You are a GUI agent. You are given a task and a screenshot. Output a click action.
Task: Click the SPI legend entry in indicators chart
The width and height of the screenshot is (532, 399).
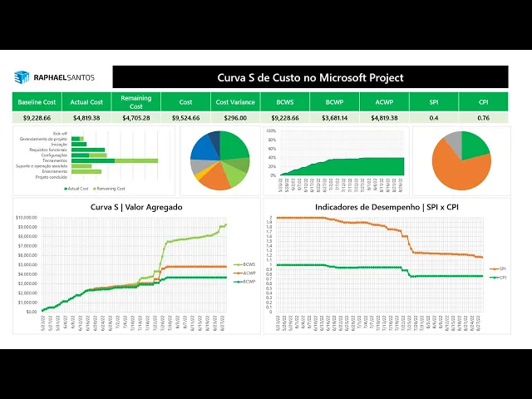[498, 268]
